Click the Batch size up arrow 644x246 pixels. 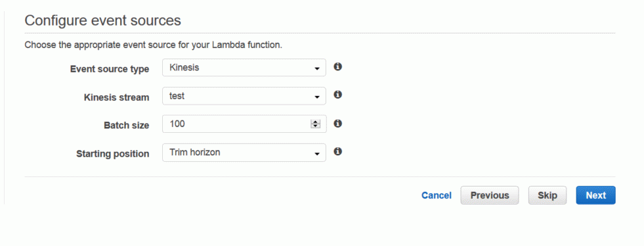tap(315, 122)
